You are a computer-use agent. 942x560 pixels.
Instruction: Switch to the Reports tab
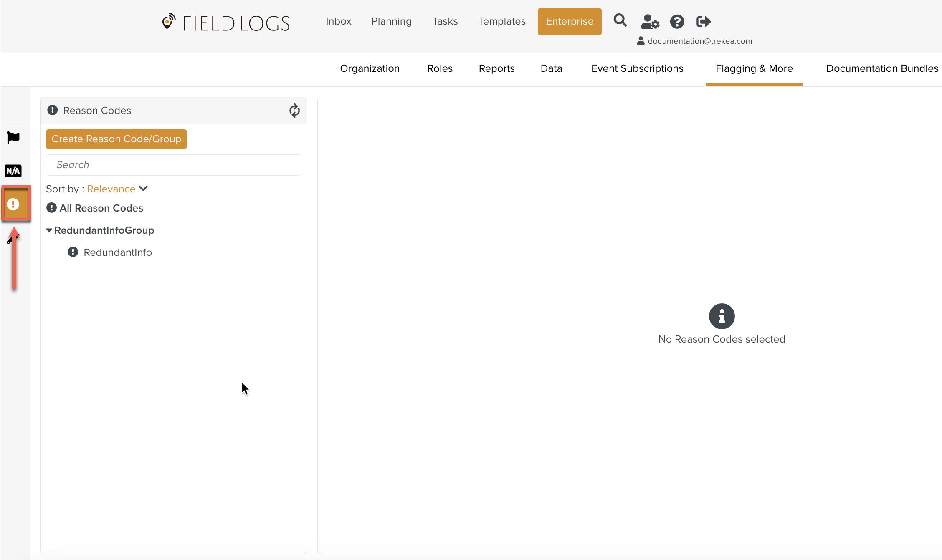[496, 68]
